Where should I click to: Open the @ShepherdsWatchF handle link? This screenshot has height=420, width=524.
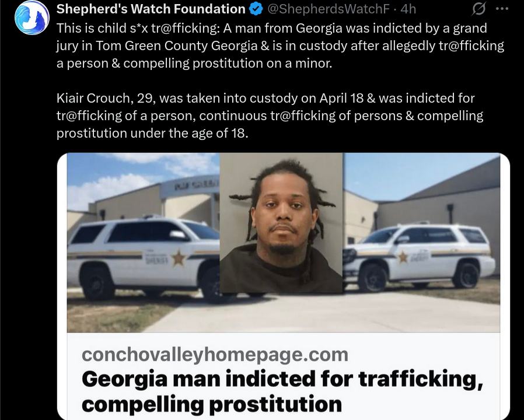[329, 9]
